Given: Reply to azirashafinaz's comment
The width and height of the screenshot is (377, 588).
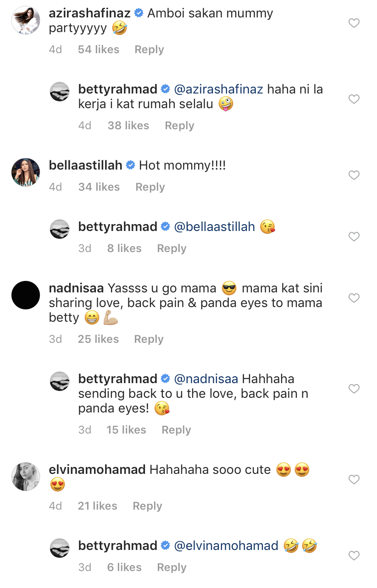Looking at the screenshot, I should tap(149, 49).
